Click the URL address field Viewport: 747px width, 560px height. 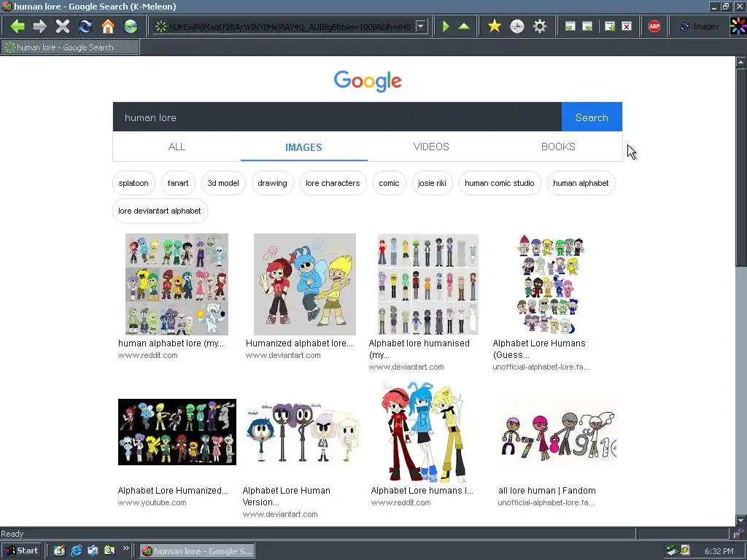[290, 26]
